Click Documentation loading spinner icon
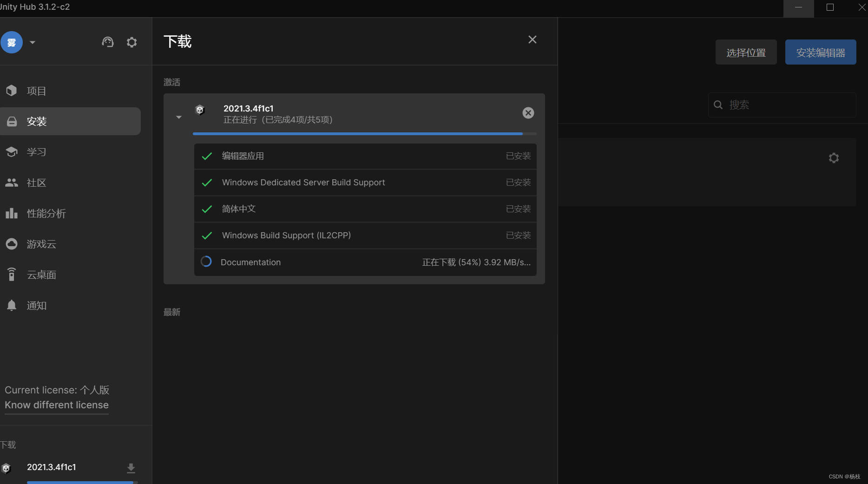Screen dimensions: 868x484 [206, 262]
